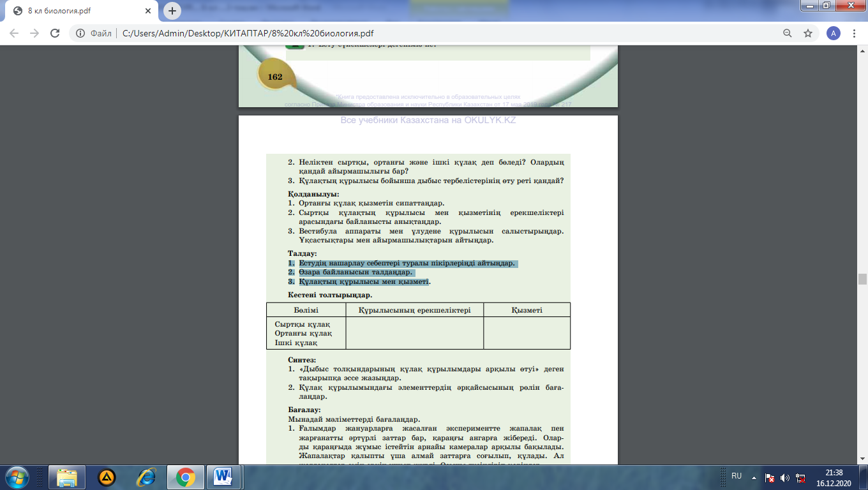This screenshot has width=868, height=490.
Task: Open File Explorer from the taskbar
Action: (x=67, y=477)
